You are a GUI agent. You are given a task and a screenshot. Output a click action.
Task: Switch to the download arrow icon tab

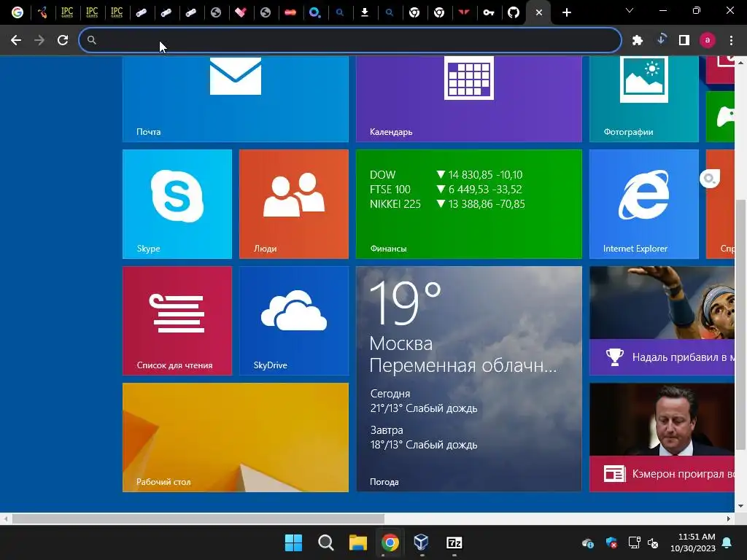coord(365,12)
